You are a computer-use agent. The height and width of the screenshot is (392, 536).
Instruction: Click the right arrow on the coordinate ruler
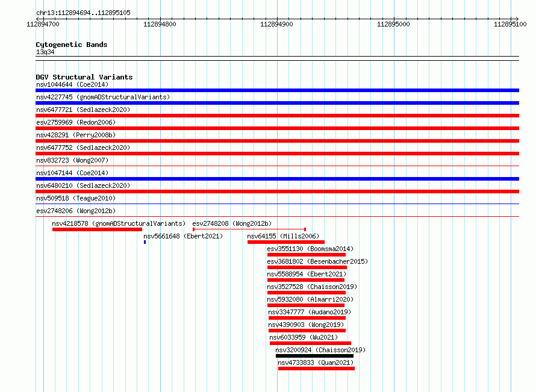click(517, 19)
